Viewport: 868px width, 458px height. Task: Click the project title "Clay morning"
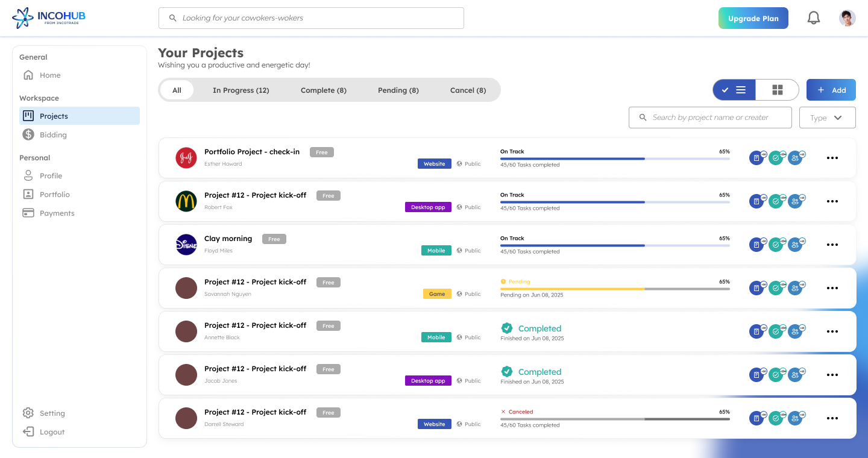(x=228, y=239)
